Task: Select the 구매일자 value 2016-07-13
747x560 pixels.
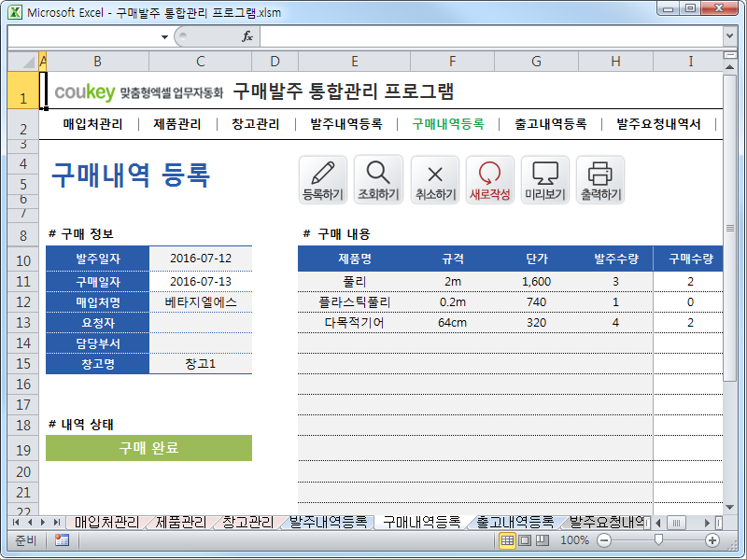Action: 201,282
